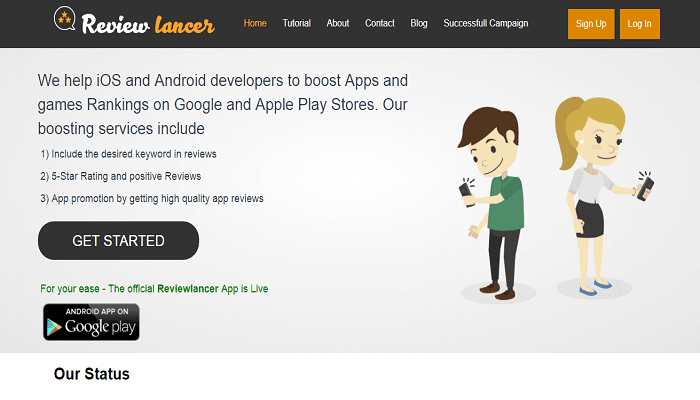The height and width of the screenshot is (400, 700).
Task: Click the phone held by the blonde woman
Action: click(x=645, y=185)
